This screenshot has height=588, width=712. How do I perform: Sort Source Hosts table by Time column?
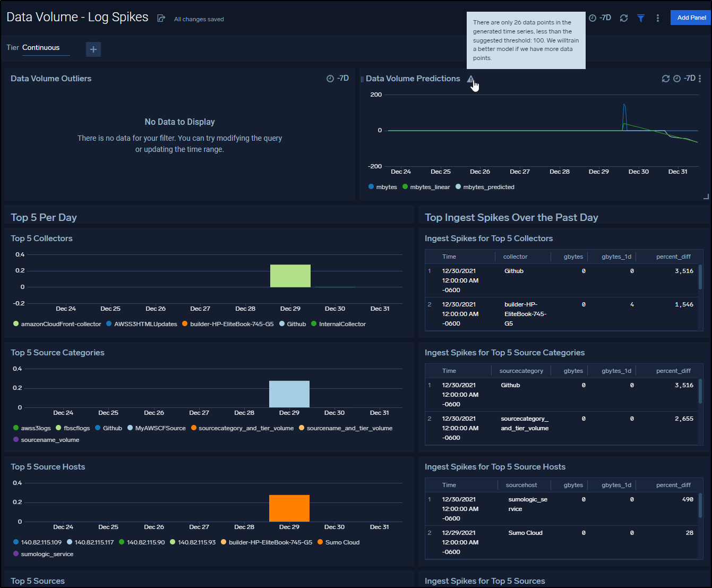449,485
